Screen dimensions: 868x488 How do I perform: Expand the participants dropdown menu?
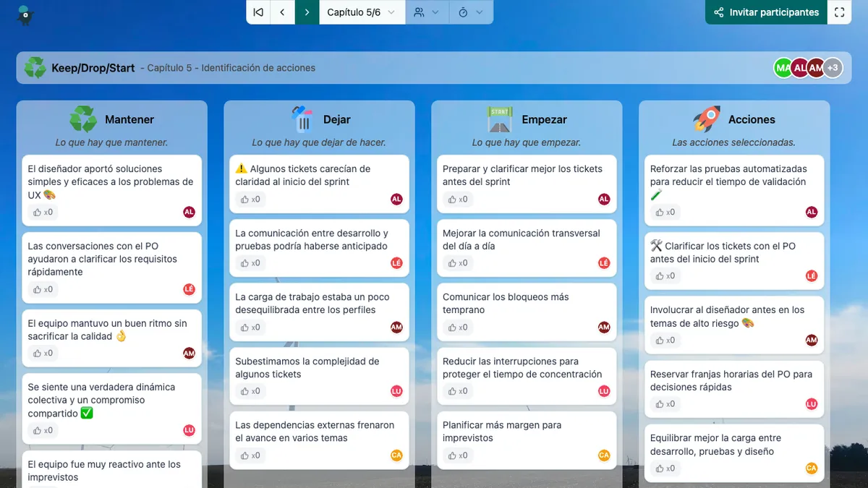[x=427, y=12]
